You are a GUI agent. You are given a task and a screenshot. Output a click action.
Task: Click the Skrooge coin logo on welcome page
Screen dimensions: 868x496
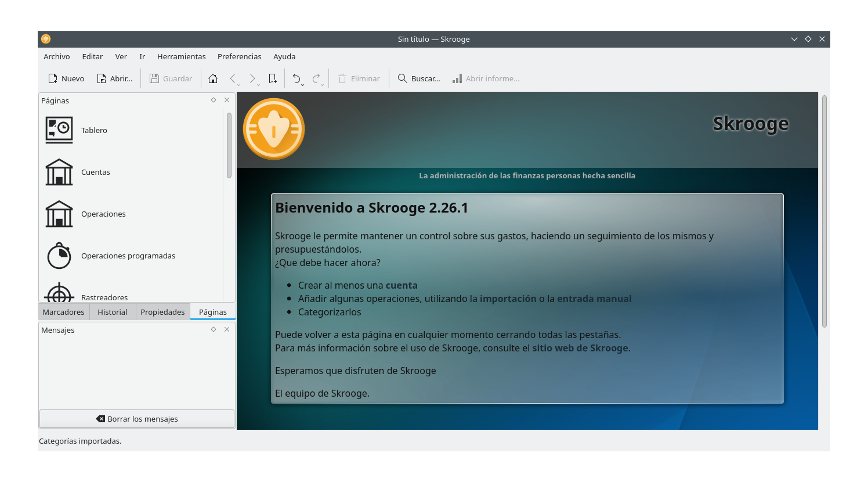coord(274,129)
